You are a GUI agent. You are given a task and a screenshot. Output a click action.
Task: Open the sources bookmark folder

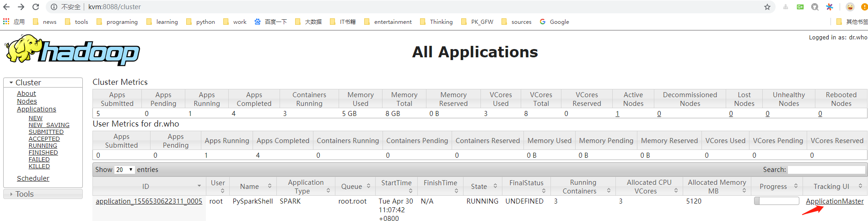(517, 22)
